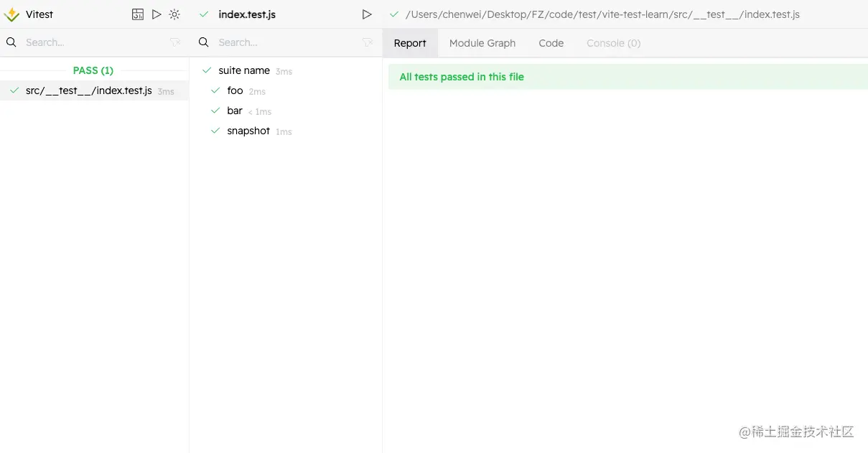Select the 'foo' test
Viewport: 868px width, 453px height.
235,90
